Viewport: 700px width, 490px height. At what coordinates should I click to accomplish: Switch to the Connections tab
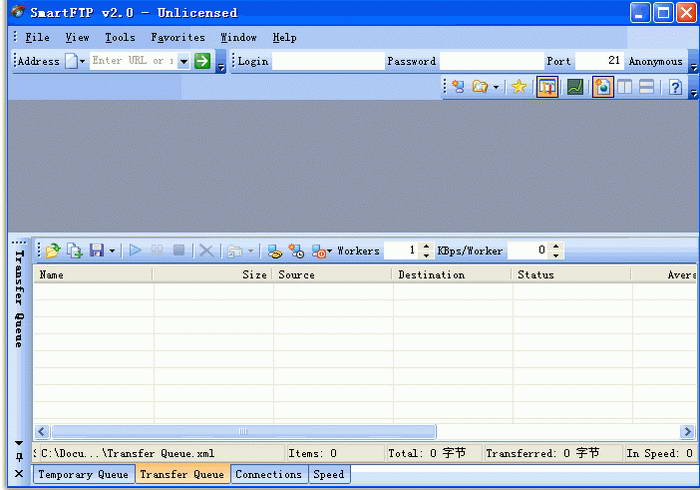click(x=267, y=474)
